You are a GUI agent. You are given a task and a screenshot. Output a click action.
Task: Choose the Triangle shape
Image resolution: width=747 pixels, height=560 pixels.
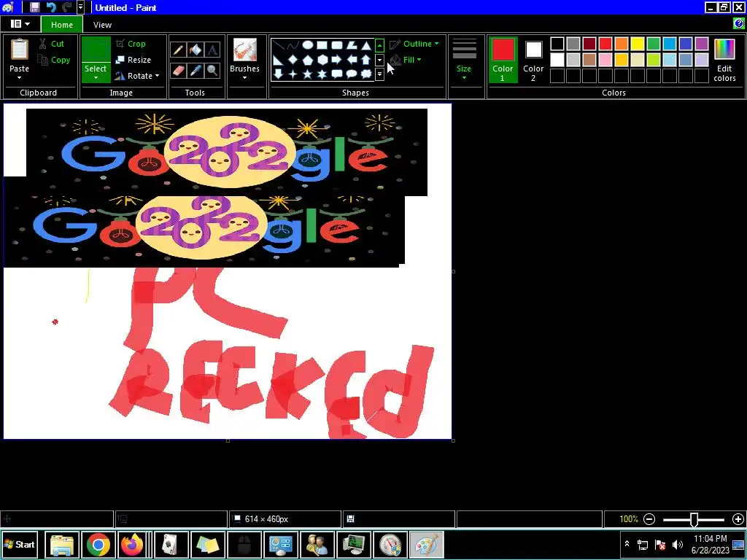click(x=366, y=45)
